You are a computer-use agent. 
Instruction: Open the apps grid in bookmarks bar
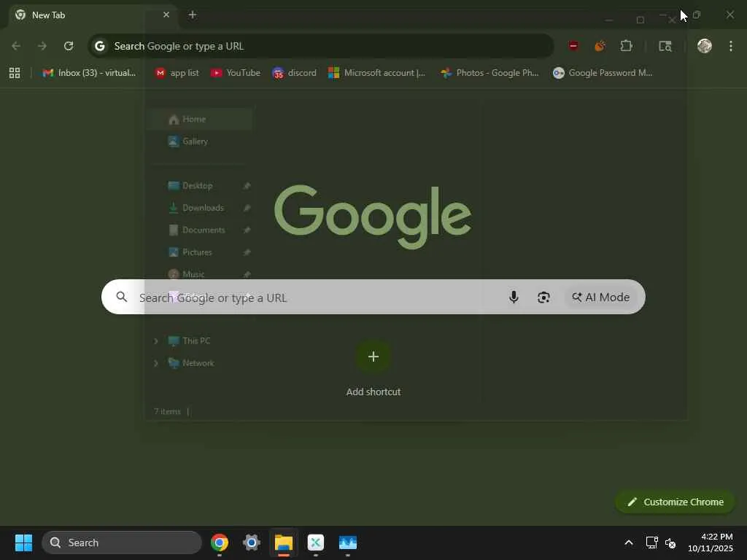point(15,73)
